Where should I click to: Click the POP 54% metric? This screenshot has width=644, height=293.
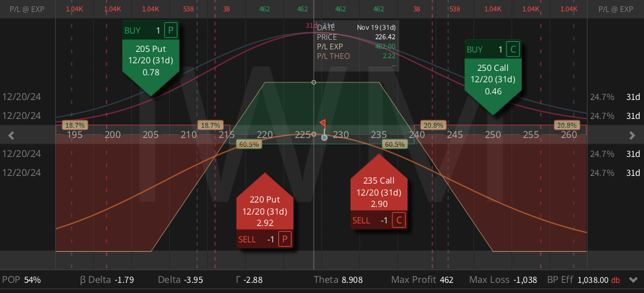pyautogui.click(x=22, y=280)
